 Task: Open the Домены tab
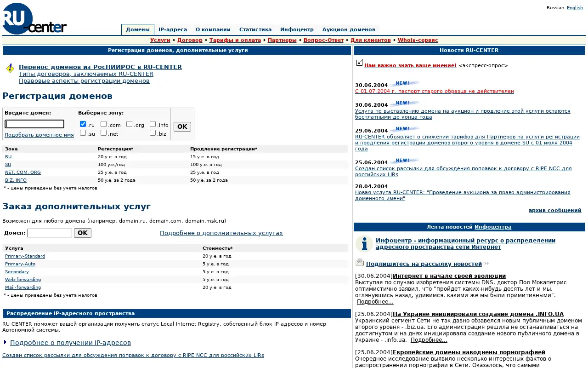pos(138,29)
